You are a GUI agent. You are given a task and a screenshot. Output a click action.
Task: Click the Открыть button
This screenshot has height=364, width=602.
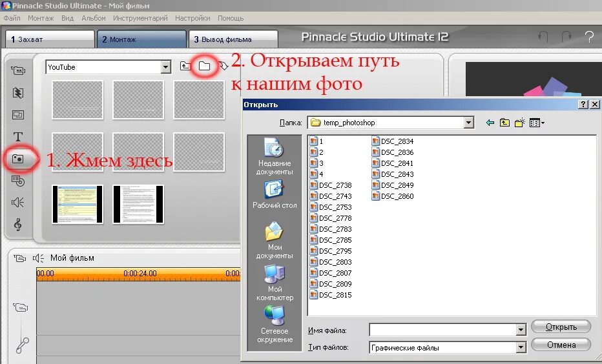[561, 327]
